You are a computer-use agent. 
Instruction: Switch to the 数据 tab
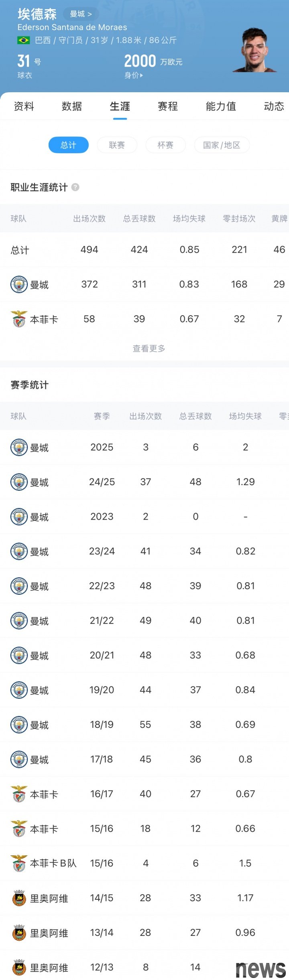(72, 106)
